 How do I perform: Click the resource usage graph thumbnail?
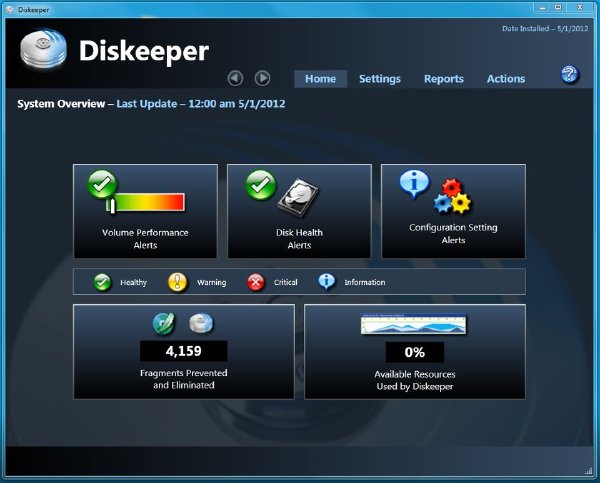414,324
